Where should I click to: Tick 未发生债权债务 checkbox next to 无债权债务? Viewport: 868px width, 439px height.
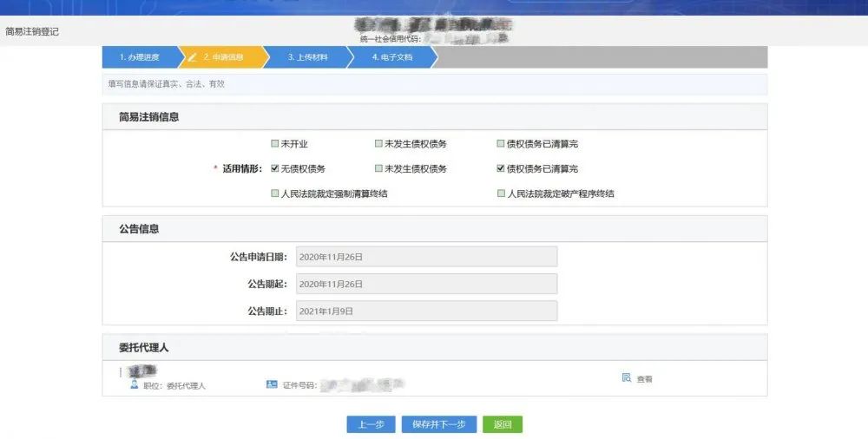coord(378,168)
